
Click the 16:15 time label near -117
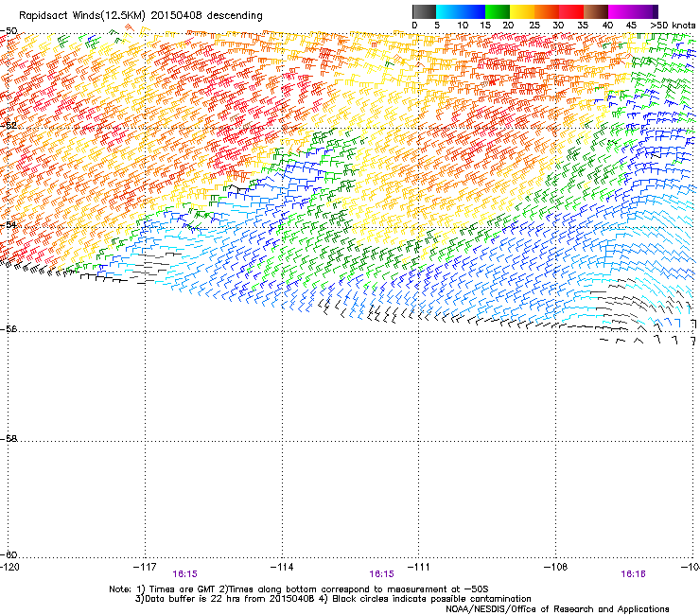pos(184,574)
